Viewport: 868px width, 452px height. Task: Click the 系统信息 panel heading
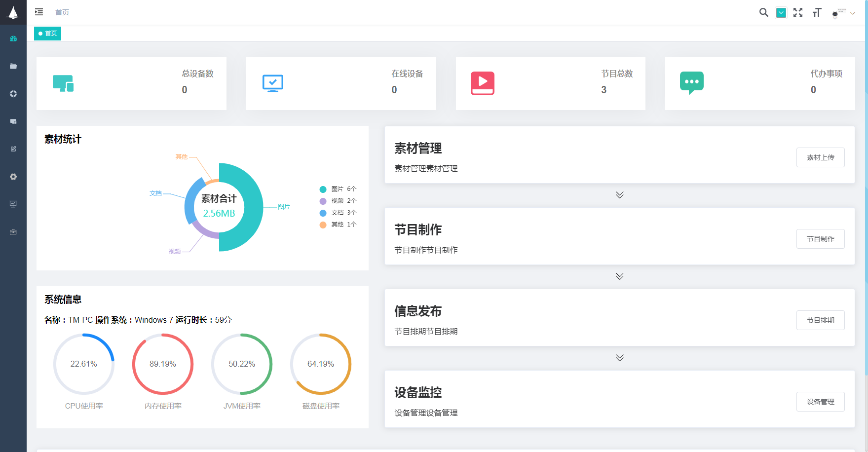pyautogui.click(x=63, y=300)
